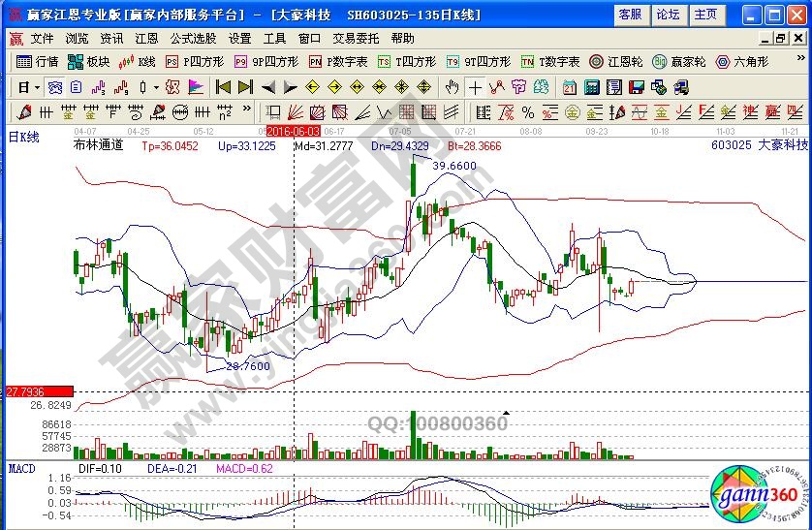This screenshot has width=812, height=530.
Task: Open the P数字表 tool
Action: 337,62
